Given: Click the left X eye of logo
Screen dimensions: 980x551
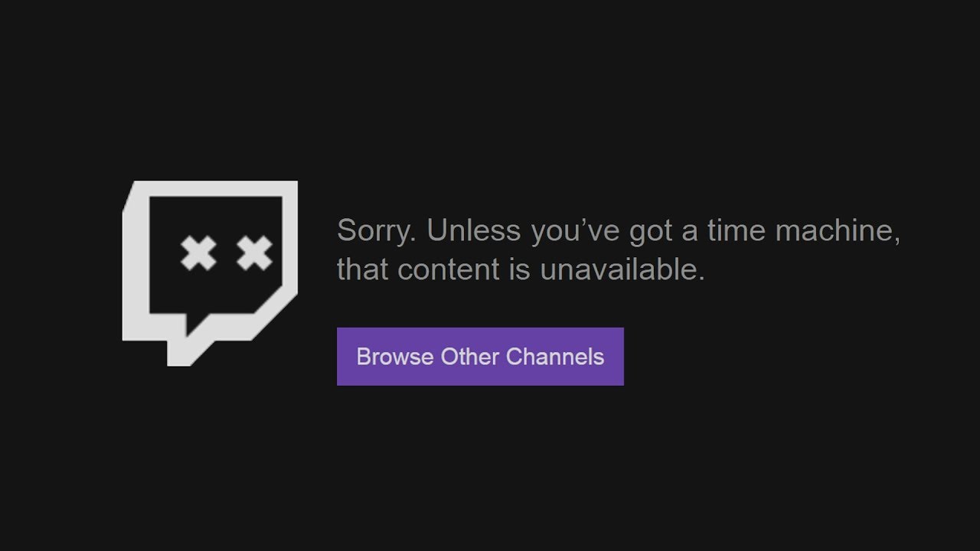Looking at the screenshot, I should pos(198,254).
